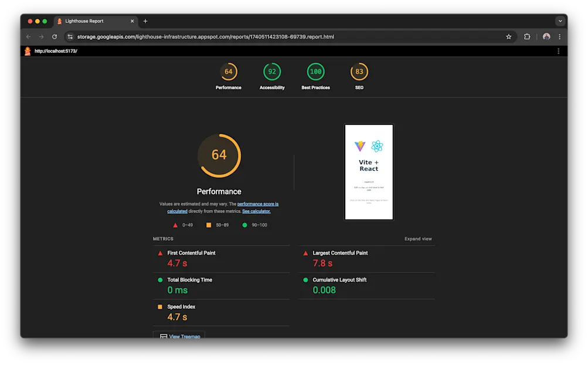
Task: Click the First Contentful Paint metric label
Action: tap(191, 253)
